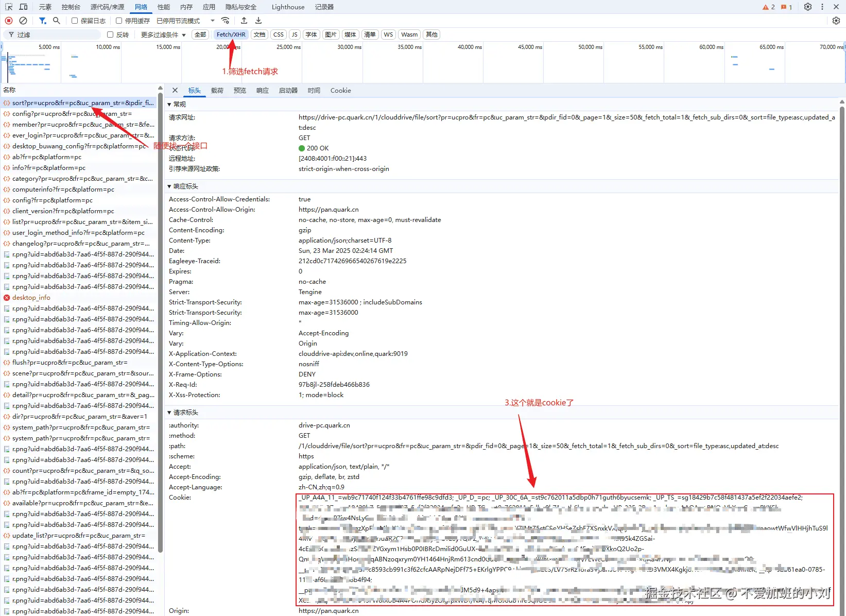
Task: Open the Lighthouse tab
Action: 288,7
